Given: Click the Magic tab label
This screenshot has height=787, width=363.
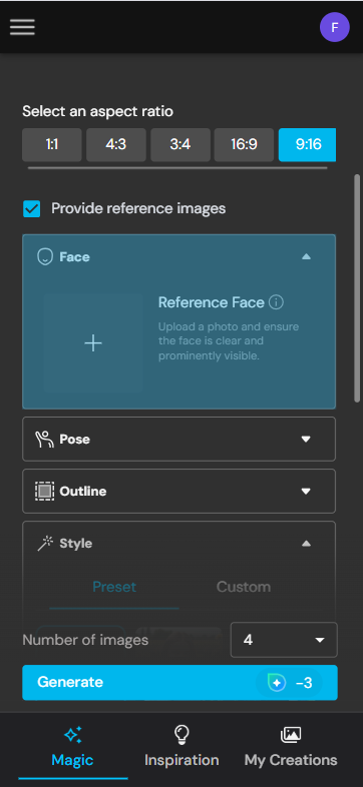Looking at the screenshot, I should tap(72, 760).
